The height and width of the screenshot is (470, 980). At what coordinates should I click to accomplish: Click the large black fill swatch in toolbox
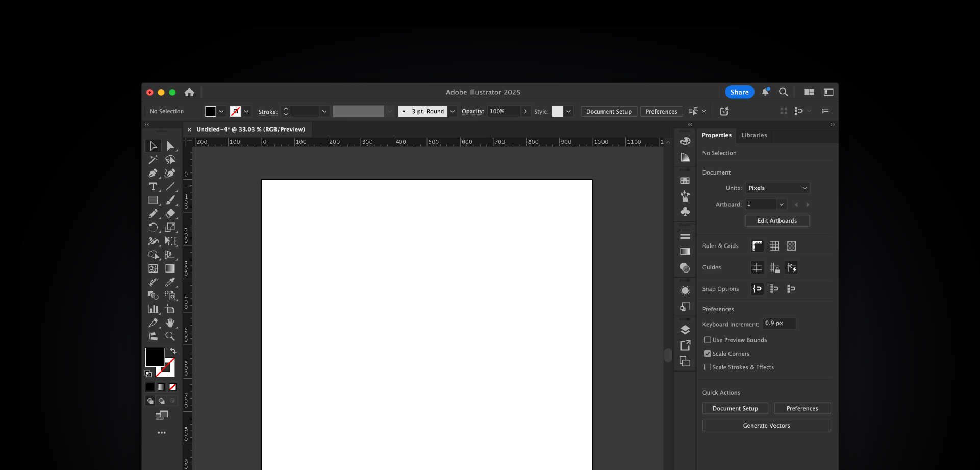pos(155,357)
